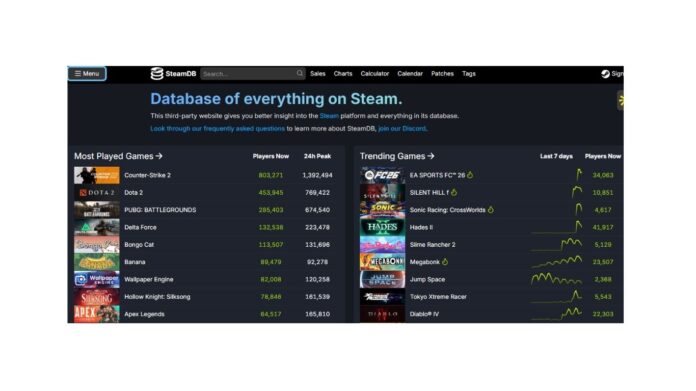The width and height of the screenshot is (696, 391).
Task: Open Most Played Games list
Action: tap(118, 156)
